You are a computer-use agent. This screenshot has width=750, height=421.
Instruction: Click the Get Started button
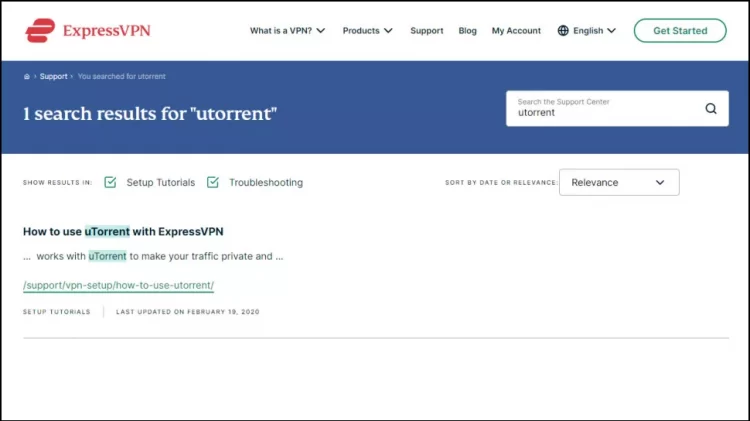[680, 31]
